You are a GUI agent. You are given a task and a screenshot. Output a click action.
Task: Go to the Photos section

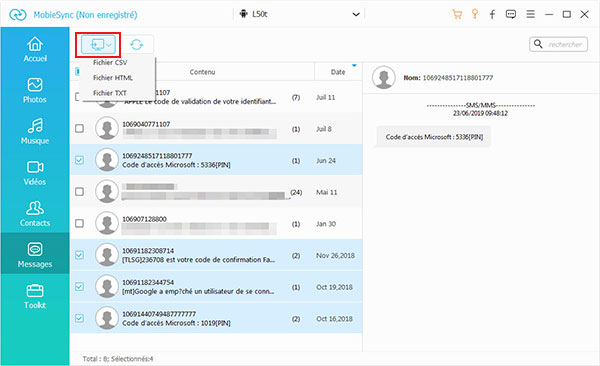point(35,90)
